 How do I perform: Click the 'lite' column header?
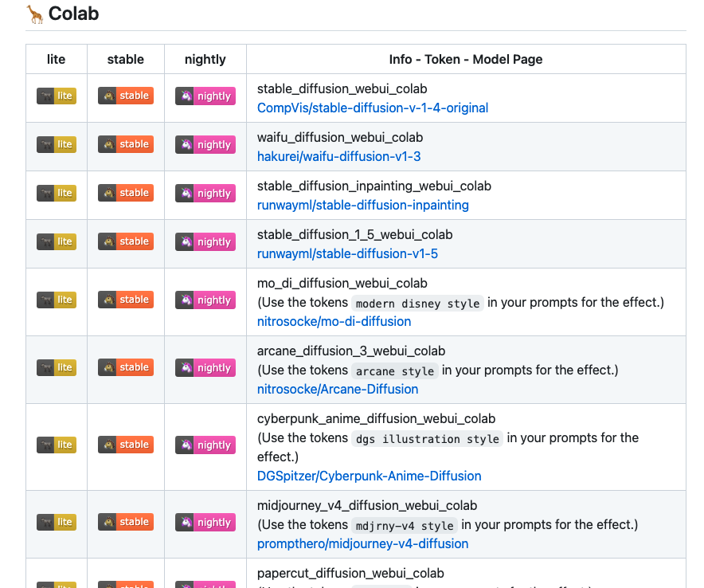(x=56, y=59)
